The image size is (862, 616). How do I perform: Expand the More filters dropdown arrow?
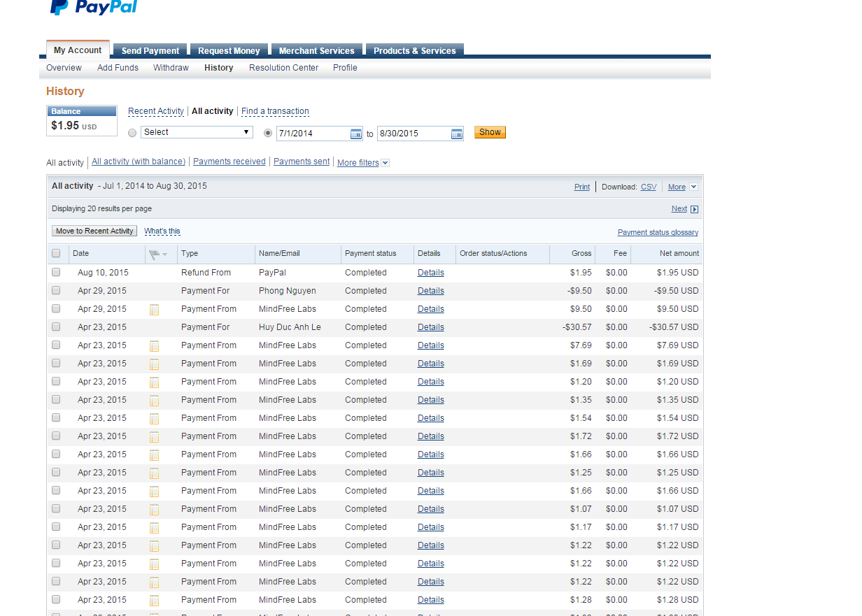385,163
